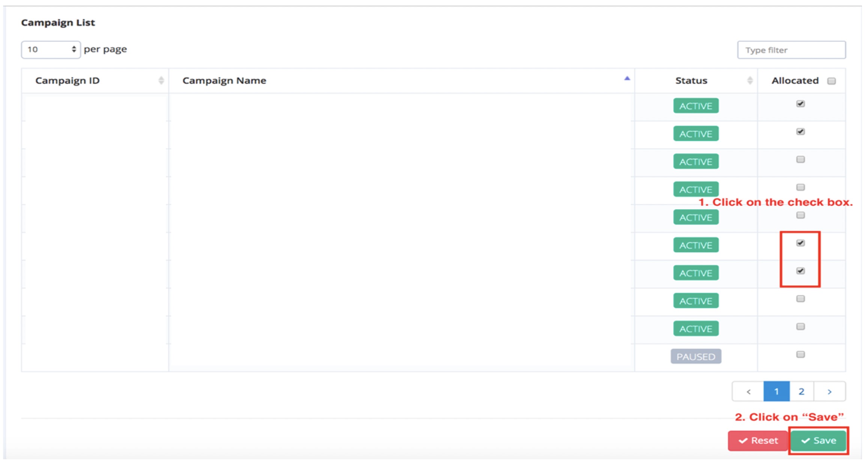
Task: Uncheck second row Allocated checkbox
Action: pyautogui.click(x=800, y=132)
